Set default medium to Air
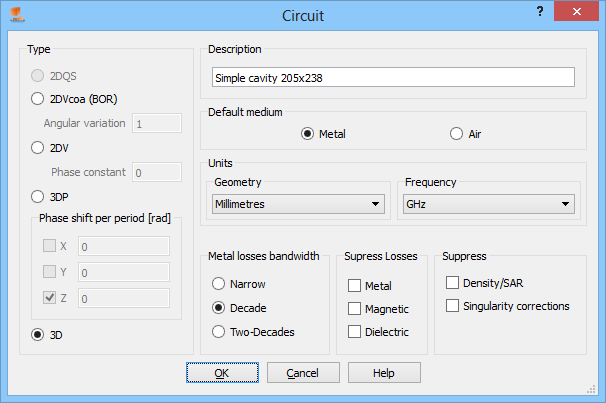The width and height of the screenshot is (606, 403). point(456,133)
